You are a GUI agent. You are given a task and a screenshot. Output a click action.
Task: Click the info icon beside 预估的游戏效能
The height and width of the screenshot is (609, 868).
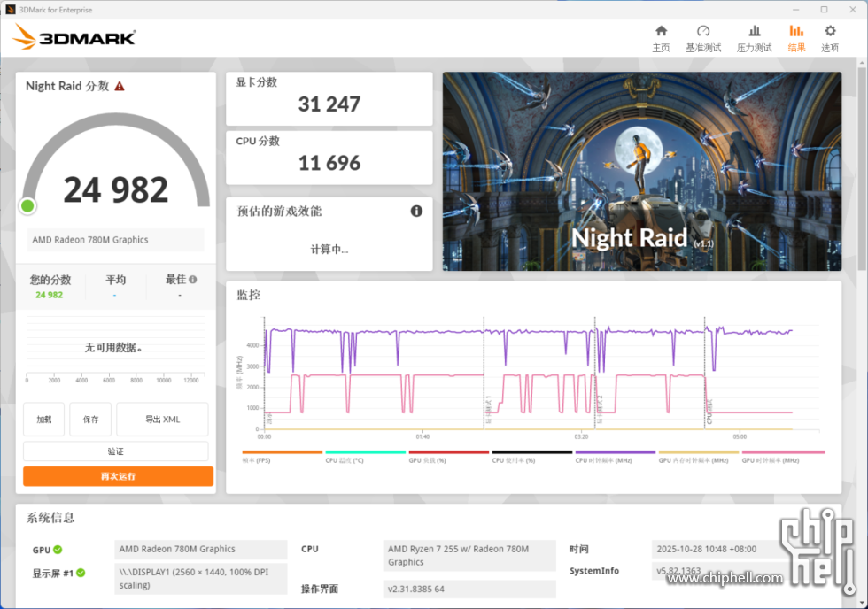pyautogui.click(x=415, y=211)
